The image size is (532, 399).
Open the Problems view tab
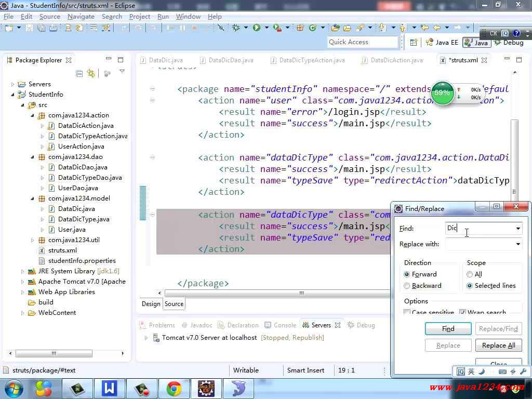[157, 325]
